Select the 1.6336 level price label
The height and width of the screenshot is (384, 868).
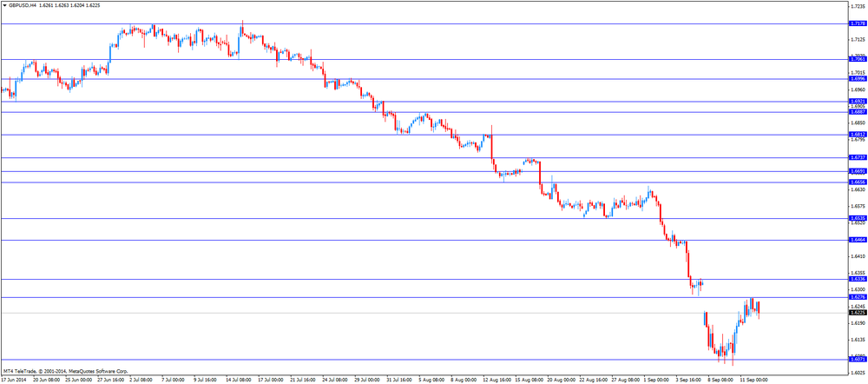click(857, 279)
